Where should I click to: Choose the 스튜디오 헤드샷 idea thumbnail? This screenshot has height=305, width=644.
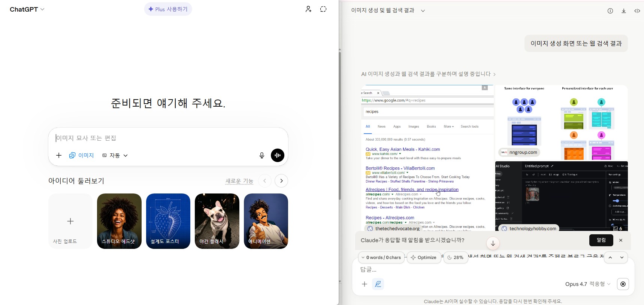click(119, 221)
